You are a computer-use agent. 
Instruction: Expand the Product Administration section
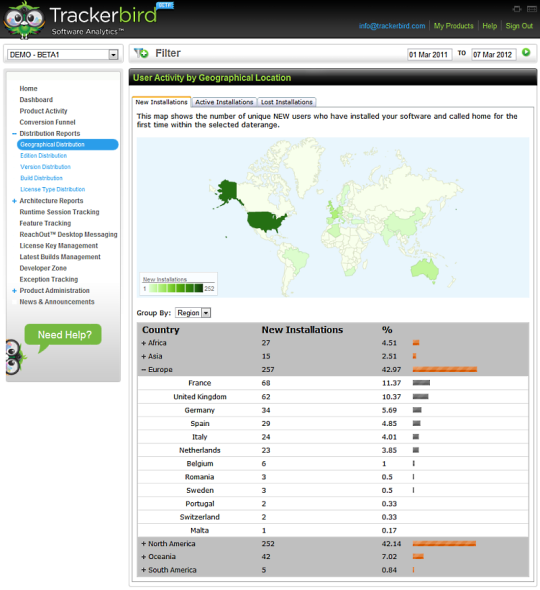[x=14, y=291]
